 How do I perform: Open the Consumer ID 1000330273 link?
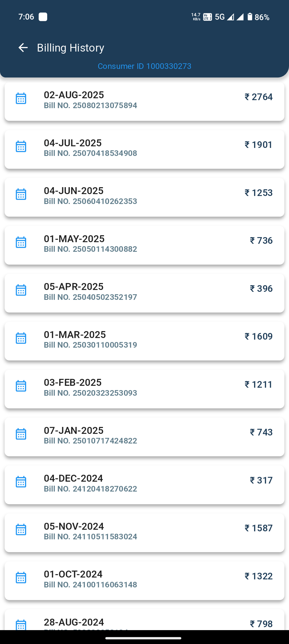coord(144,66)
